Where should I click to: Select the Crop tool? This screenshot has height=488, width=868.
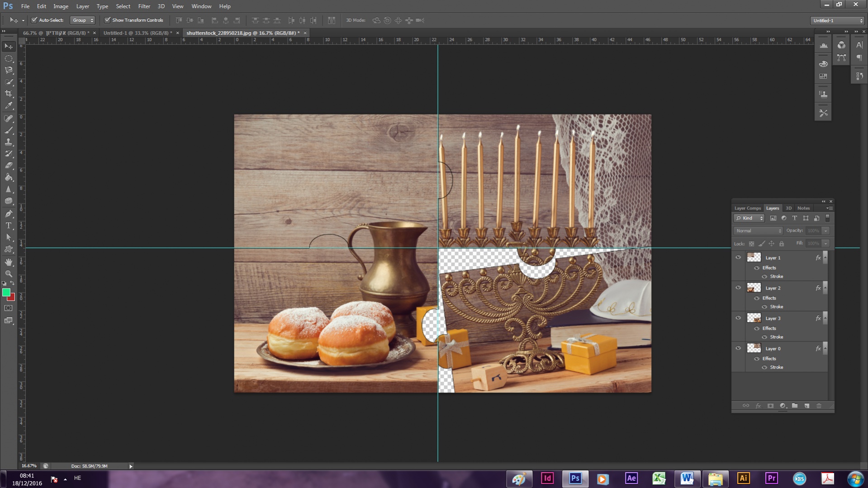9,94
